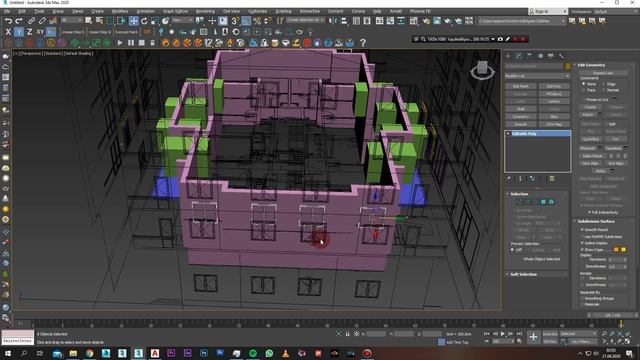Screen dimensions: 640x360
Task: Toggle the Preserve UVs checkbox
Action: (x=584, y=100)
